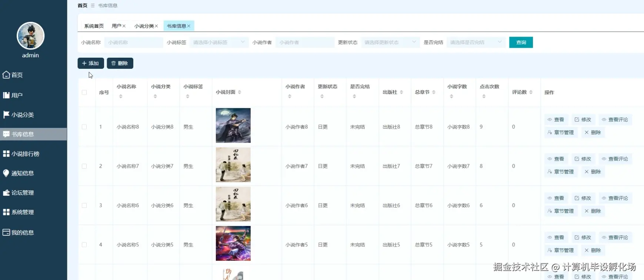Open 查看评论 for 小说名称8
This screenshot has width=644, height=280.
[615, 119]
